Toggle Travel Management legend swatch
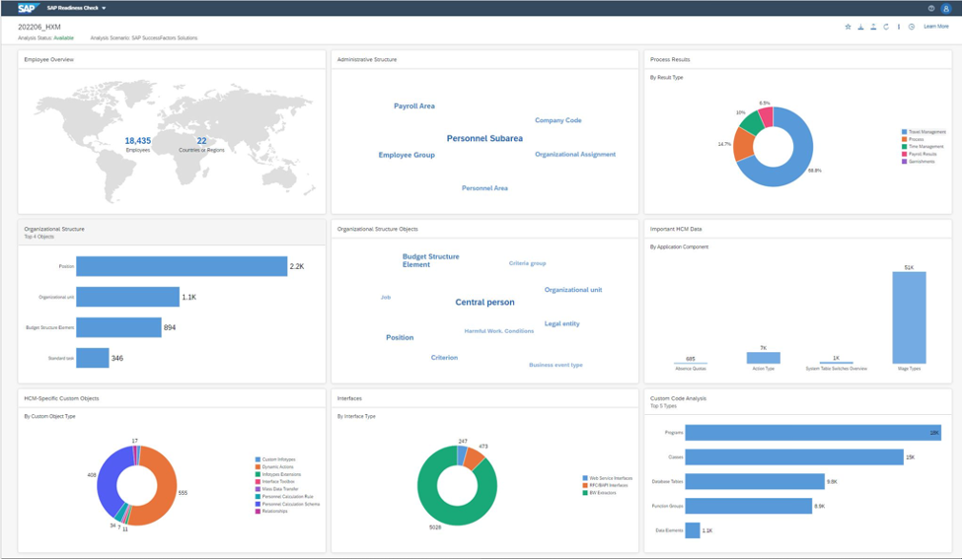Viewport: 964px width, 560px height. 904,132
